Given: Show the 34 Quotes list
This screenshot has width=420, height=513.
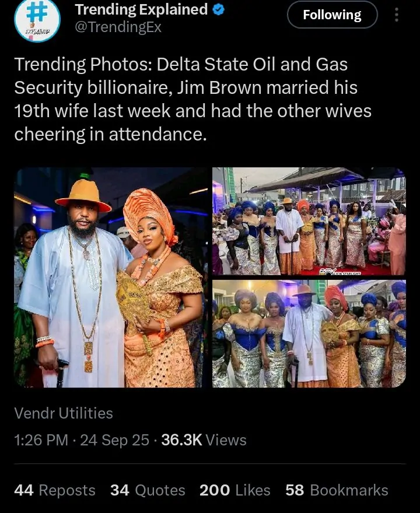Looking at the screenshot, I should click(x=148, y=490).
